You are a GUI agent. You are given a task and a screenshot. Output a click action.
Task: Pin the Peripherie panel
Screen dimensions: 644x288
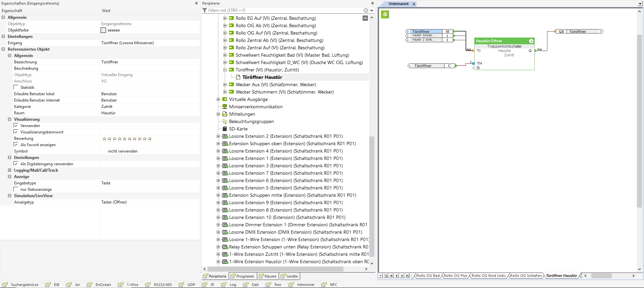click(x=372, y=3)
